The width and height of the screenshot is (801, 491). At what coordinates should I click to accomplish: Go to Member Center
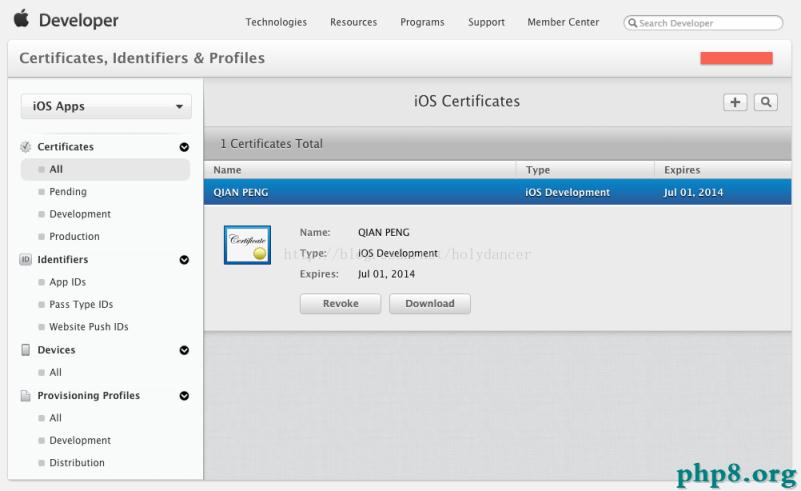(563, 22)
